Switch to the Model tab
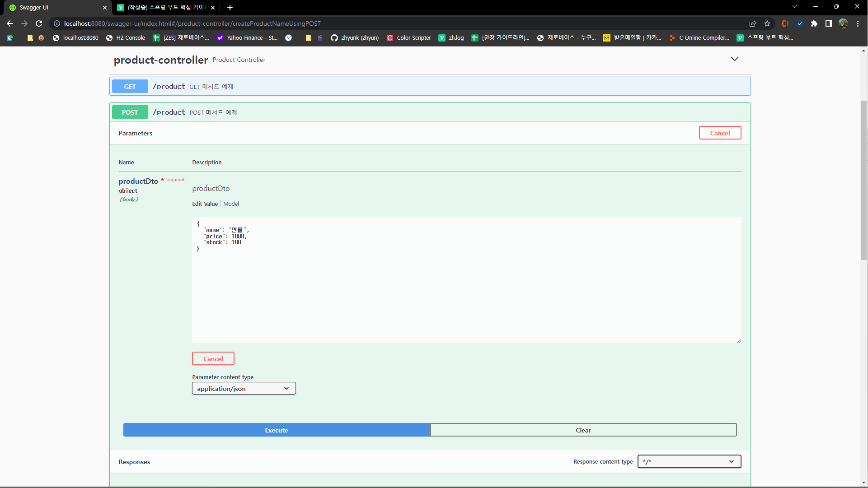Image resolution: width=868 pixels, height=488 pixels. click(x=231, y=204)
